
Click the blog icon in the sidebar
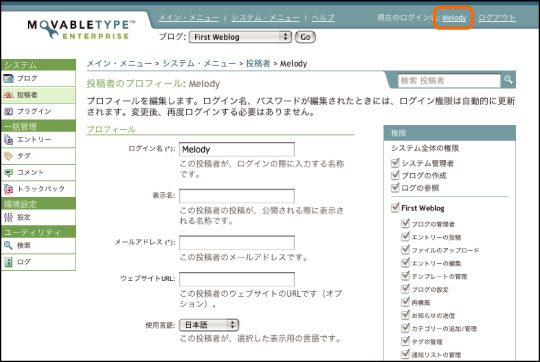(8, 79)
